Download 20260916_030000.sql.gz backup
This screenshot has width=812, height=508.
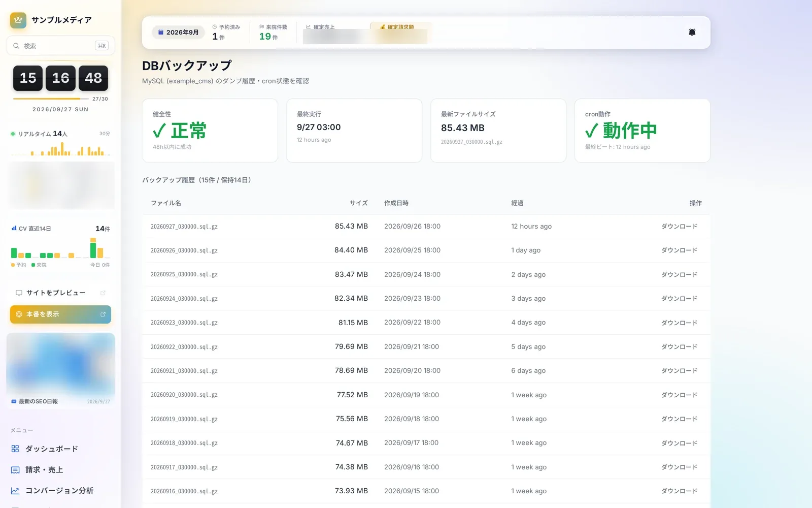coord(679,491)
